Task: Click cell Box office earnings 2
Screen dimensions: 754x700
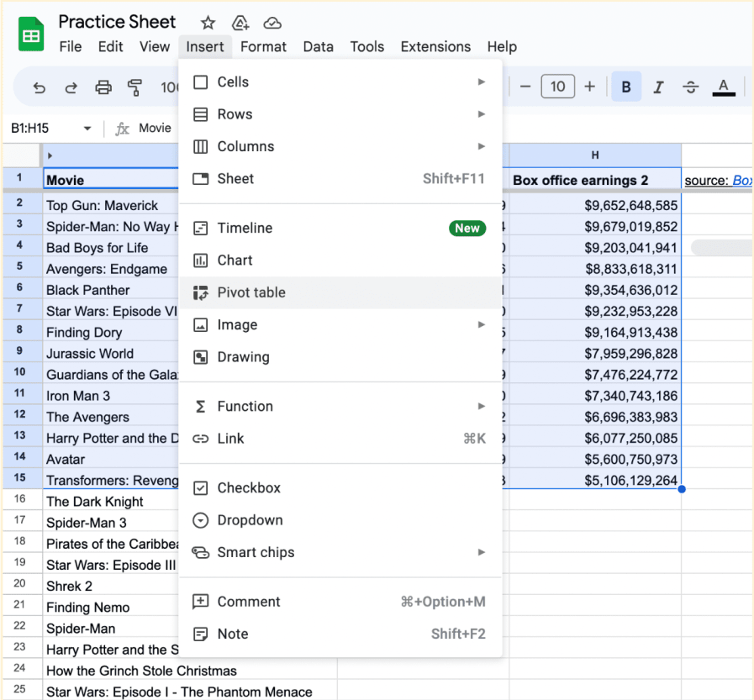Action: [x=595, y=180]
